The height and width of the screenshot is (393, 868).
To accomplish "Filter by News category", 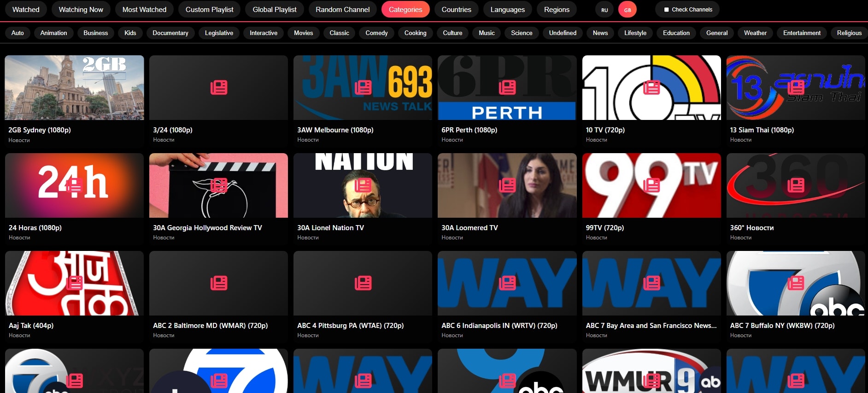I will 600,33.
